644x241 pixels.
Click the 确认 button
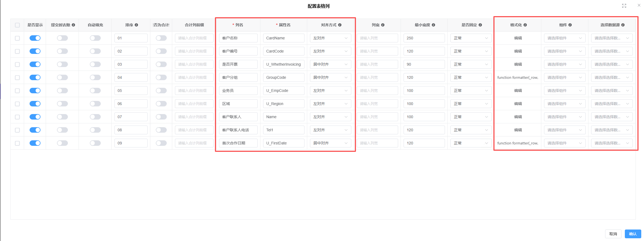click(x=633, y=234)
